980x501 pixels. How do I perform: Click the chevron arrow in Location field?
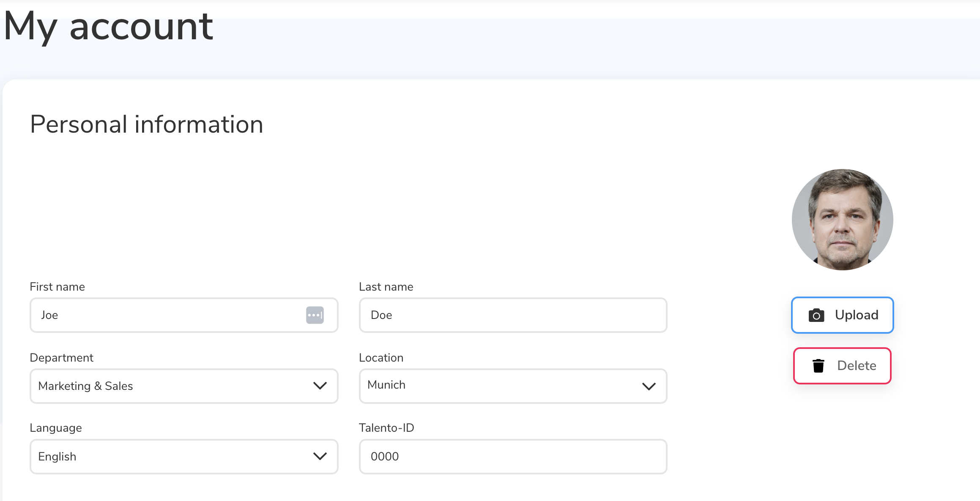pos(649,386)
